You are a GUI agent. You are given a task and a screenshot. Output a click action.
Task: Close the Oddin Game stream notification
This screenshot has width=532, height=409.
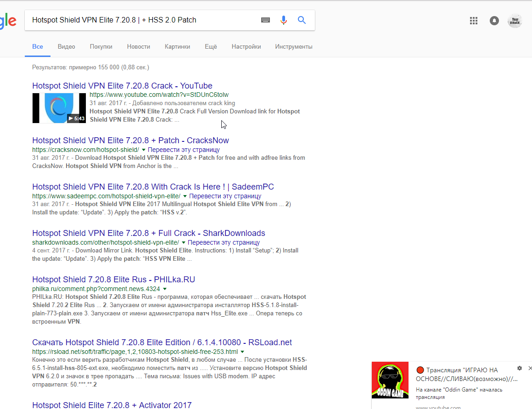[530, 368]
